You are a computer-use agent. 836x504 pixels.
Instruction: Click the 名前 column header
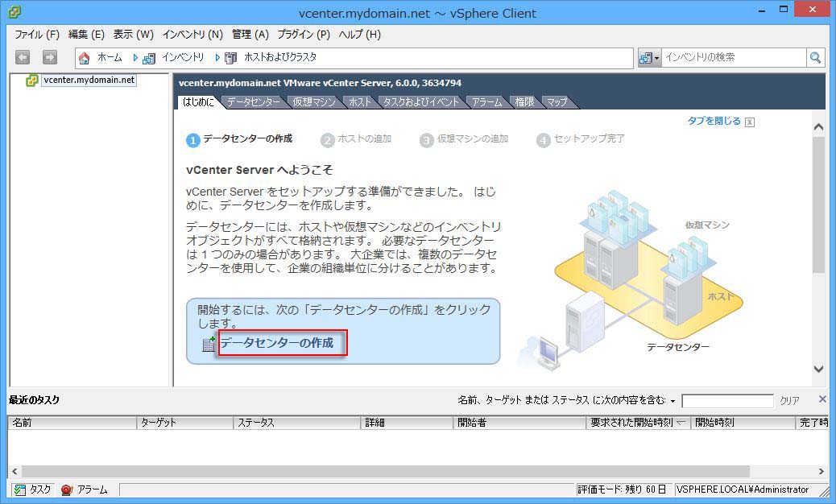(x=72, y=423)
